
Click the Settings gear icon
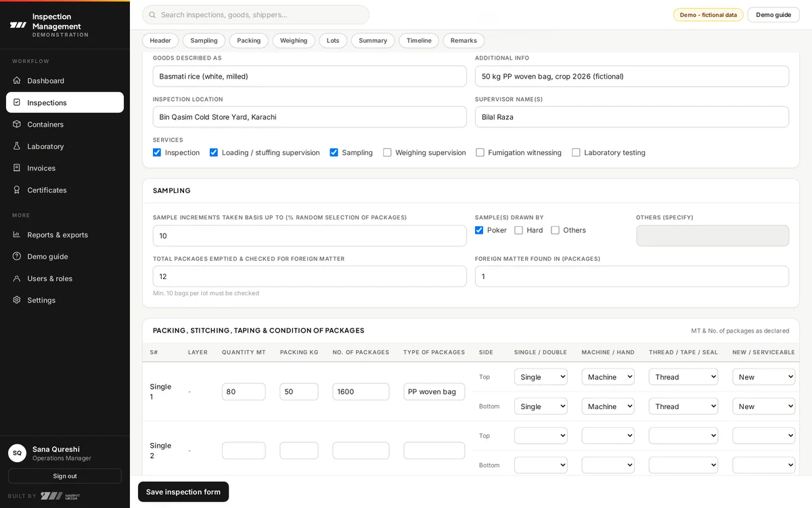pyautogui.click(x=17, y=300)
